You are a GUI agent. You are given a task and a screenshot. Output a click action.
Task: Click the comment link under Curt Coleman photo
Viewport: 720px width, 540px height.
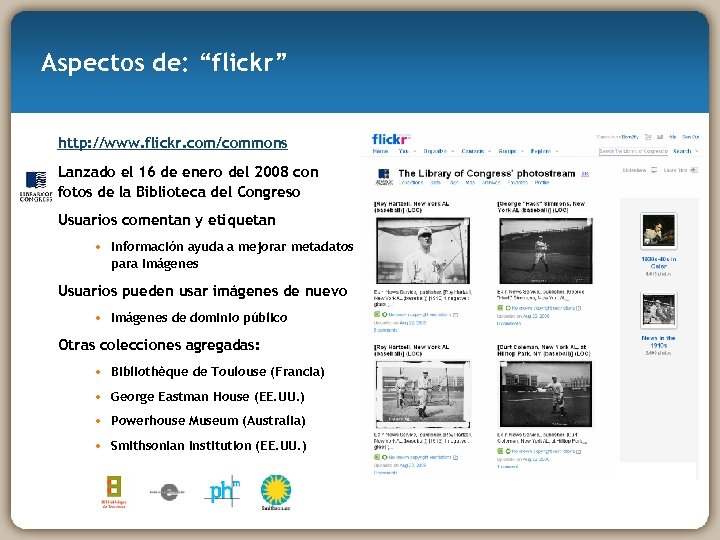point(507,467)
